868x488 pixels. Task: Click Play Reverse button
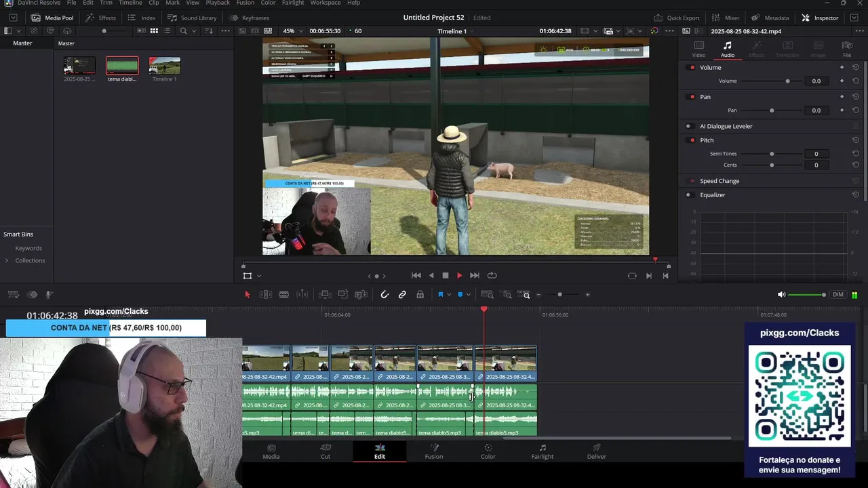(x=431, y=276)
